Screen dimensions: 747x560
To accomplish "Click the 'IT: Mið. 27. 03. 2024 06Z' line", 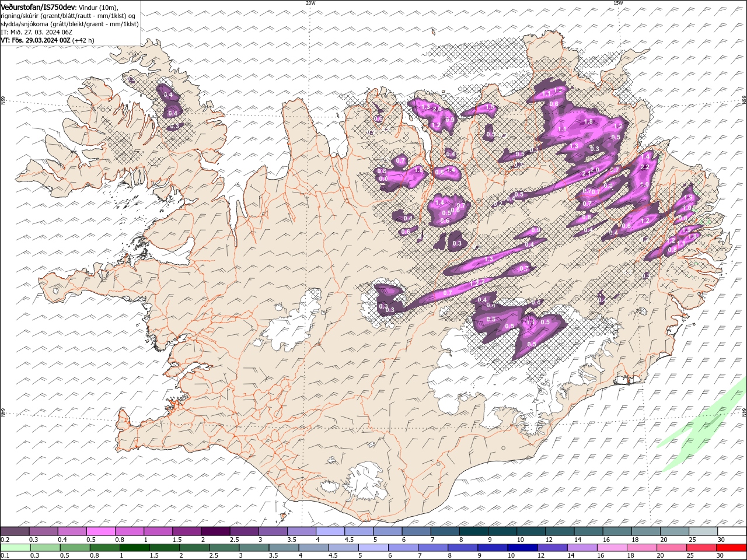I will point(37,32).
